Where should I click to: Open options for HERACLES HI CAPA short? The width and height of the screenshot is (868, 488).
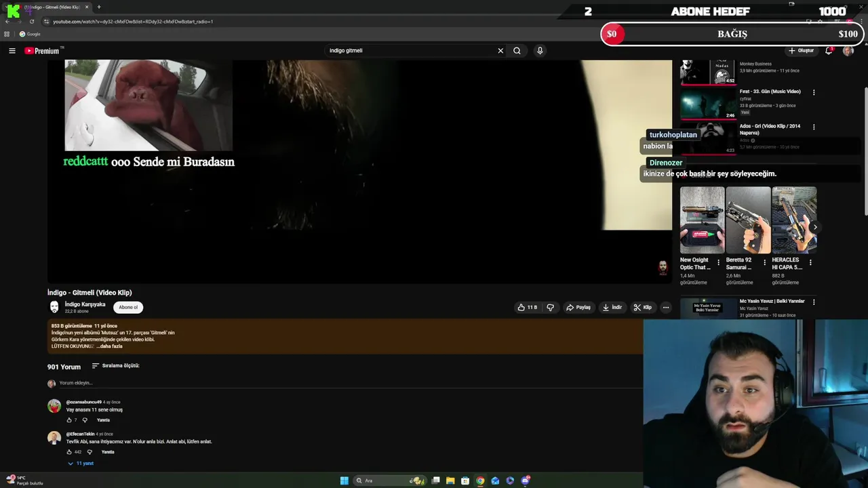point(810,263)
